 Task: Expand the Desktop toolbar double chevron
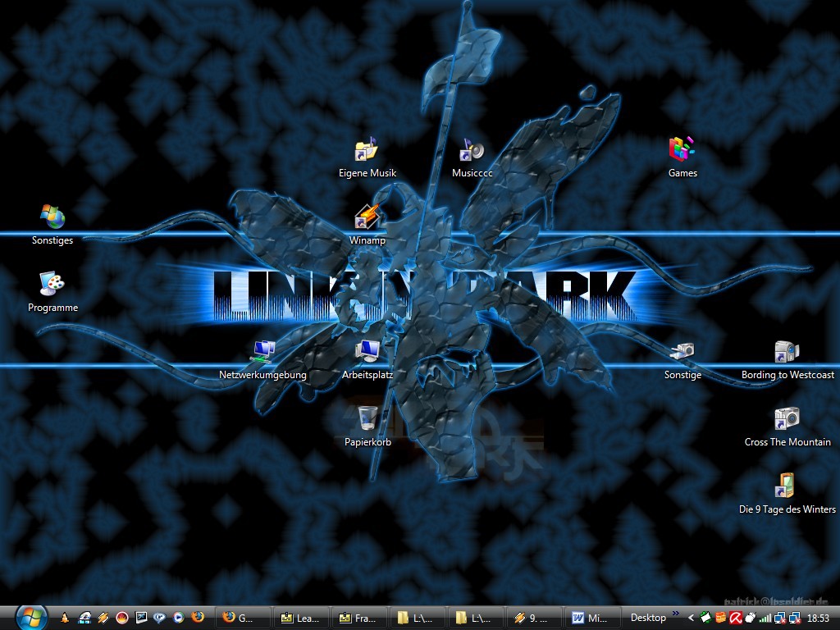(675, 614)
